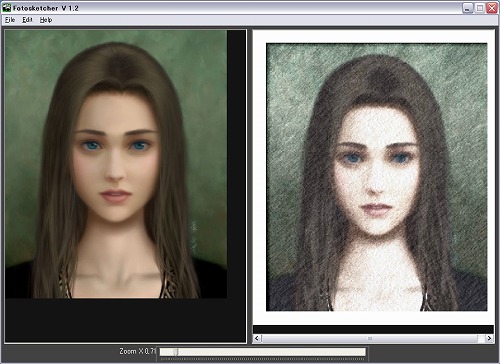The width and height of the screenshot is (500, 364).
Task: Click the 'Fotosketcher V 1.2' title text
Action: [x=46, y=8]
